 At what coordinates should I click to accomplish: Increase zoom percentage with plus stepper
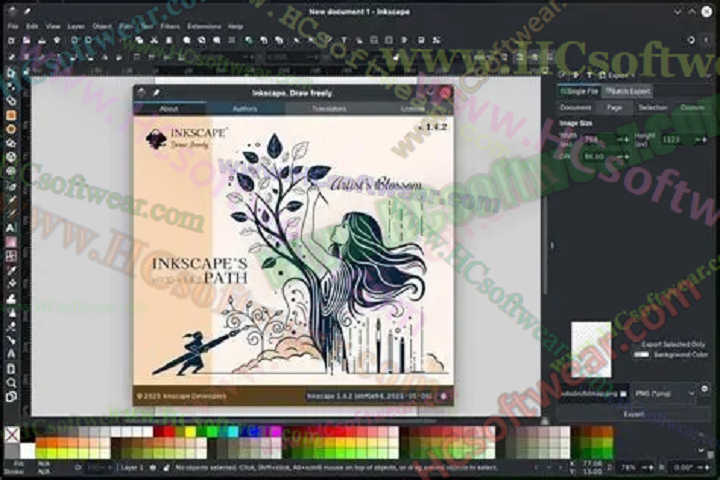[651, 468]
